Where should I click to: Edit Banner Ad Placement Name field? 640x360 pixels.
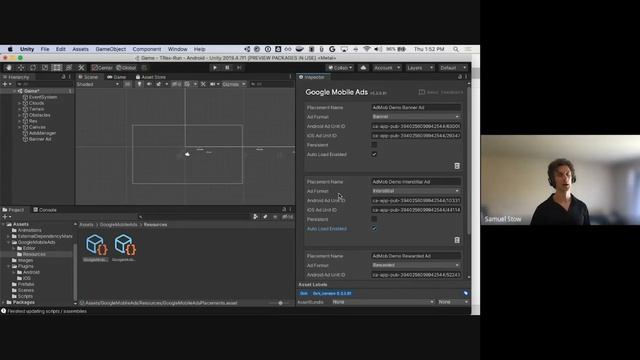coord(416,107)
